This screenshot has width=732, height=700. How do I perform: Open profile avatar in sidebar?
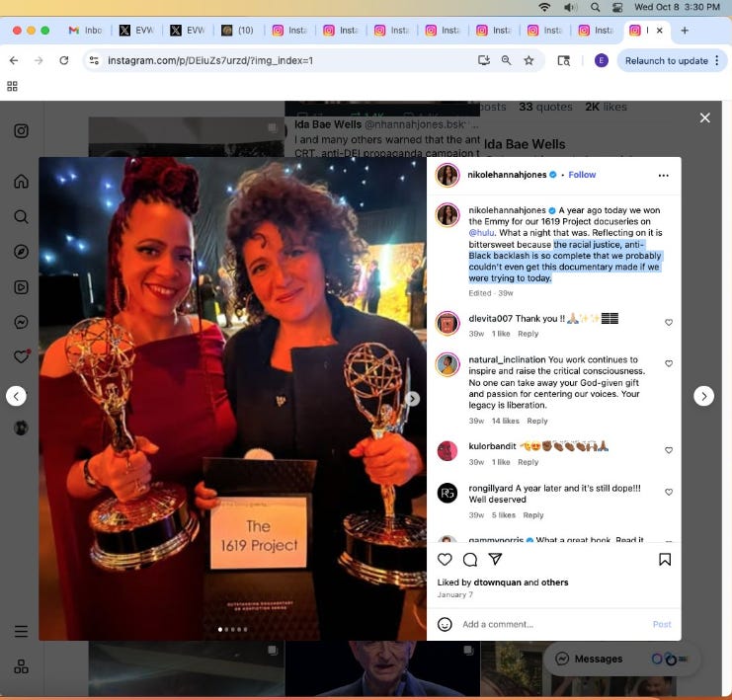point(21,428)
